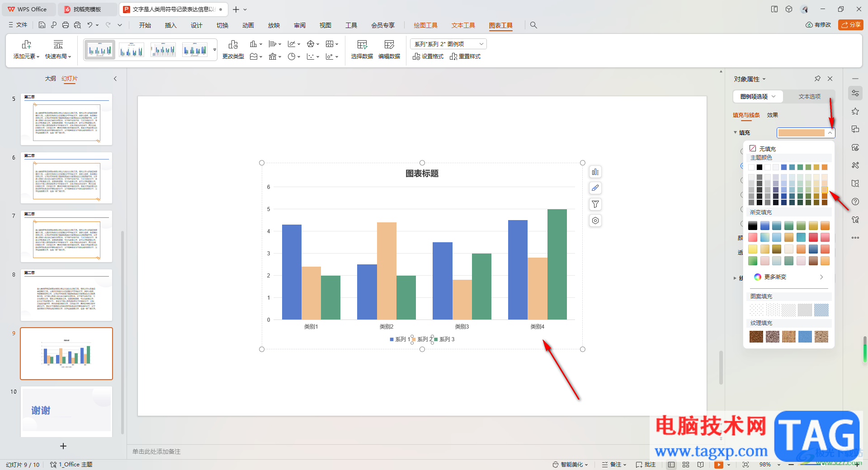Click the orange 分享 button
Screen dimensions: 868x470
(x=851, y=25)
